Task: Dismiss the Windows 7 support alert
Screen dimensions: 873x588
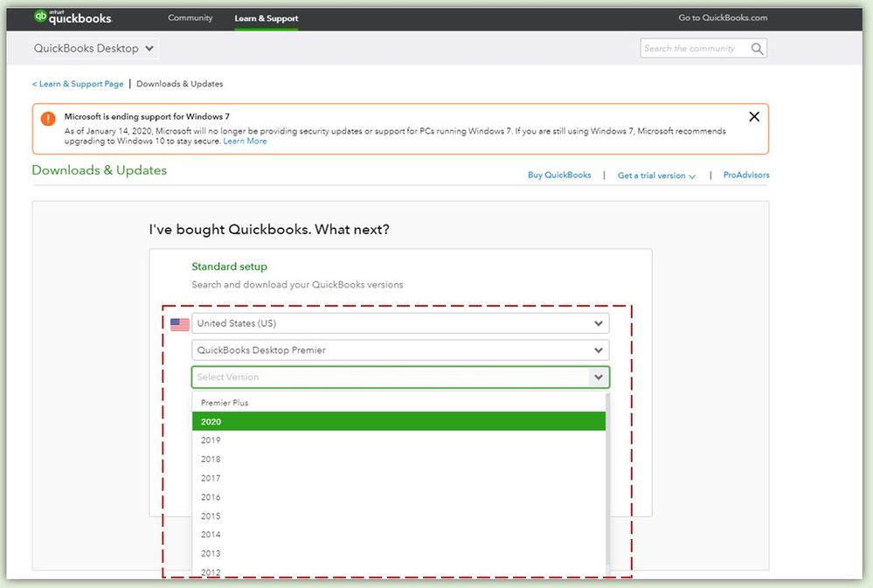Action: pyautogui.click(x=754, y=116)
